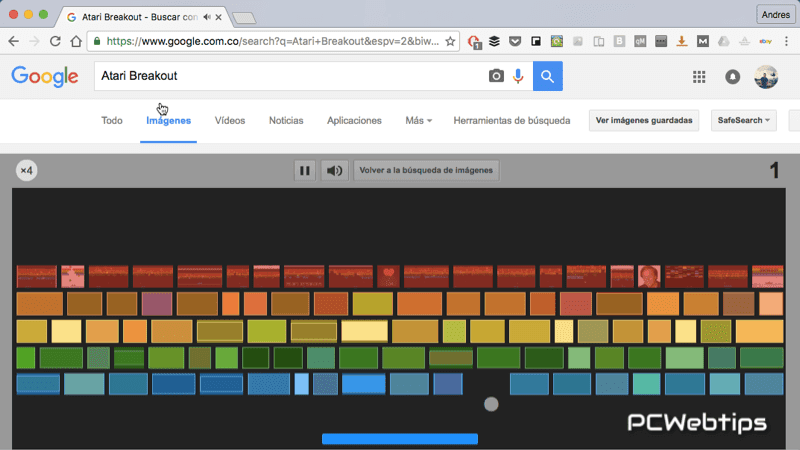Click 'Ver imágenes guardadas' button
Image resolution: width=800 pixels, height=450 pixels.
click(644, 120)
